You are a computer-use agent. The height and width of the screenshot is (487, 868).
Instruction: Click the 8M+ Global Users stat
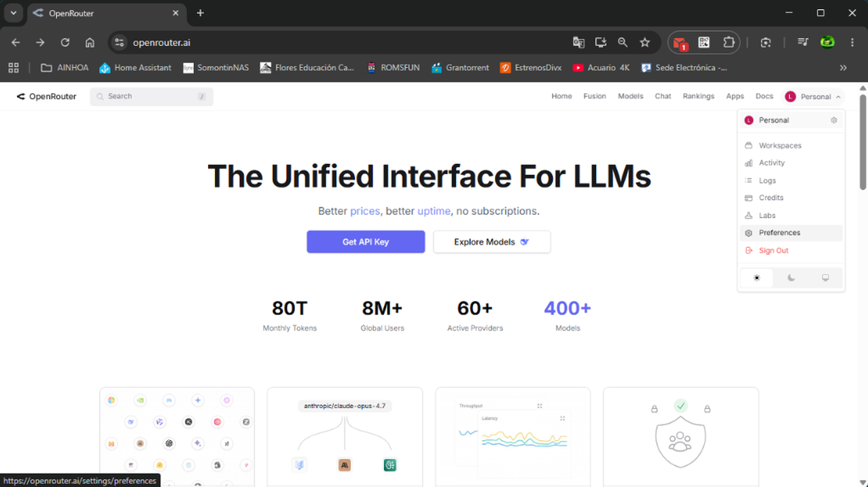coord(382,316)
